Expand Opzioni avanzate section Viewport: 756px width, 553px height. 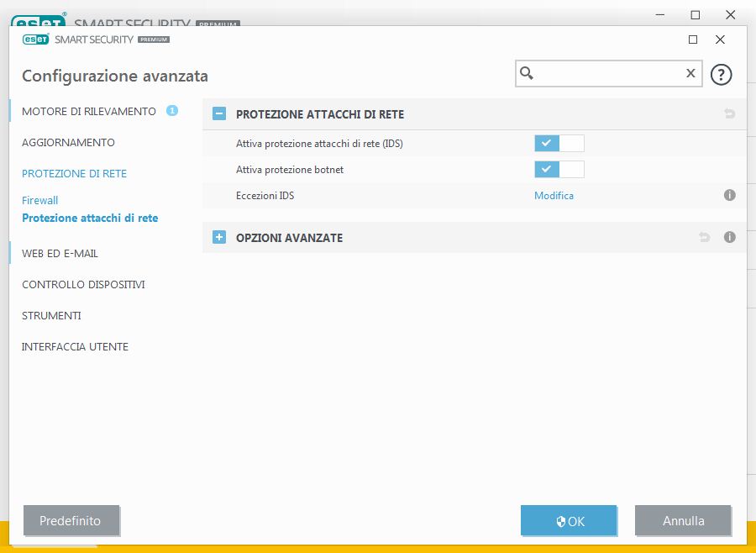pyautogui.click(x=219, y=237)
